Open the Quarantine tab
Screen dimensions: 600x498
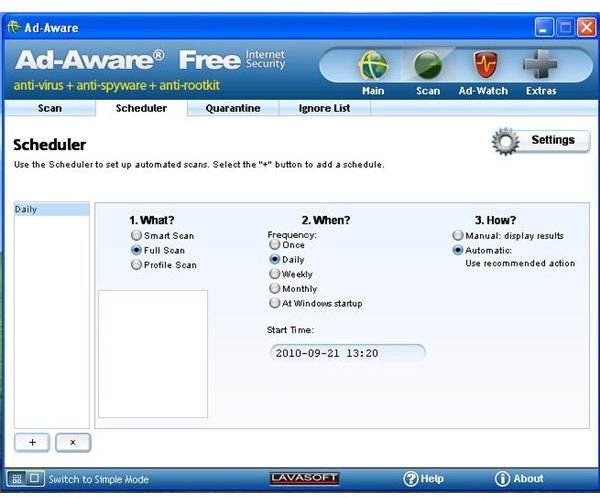[233, 108]
